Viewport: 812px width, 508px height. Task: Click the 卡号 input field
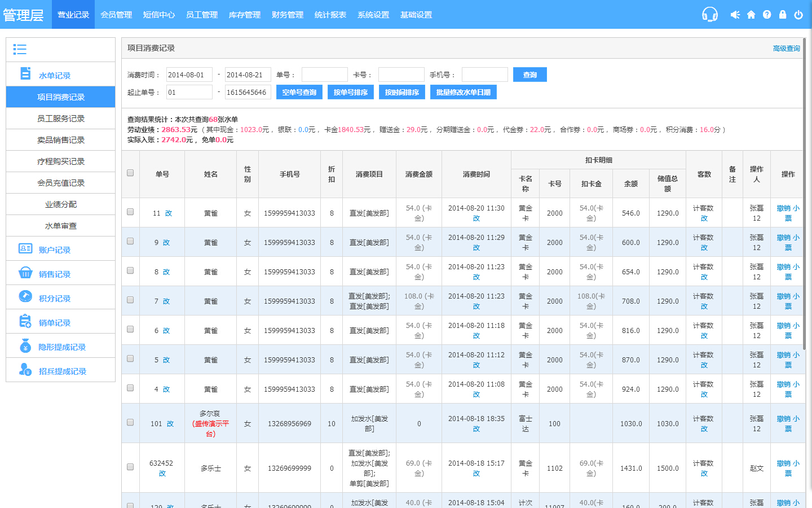pyautogui.click(x=401, y=75)
